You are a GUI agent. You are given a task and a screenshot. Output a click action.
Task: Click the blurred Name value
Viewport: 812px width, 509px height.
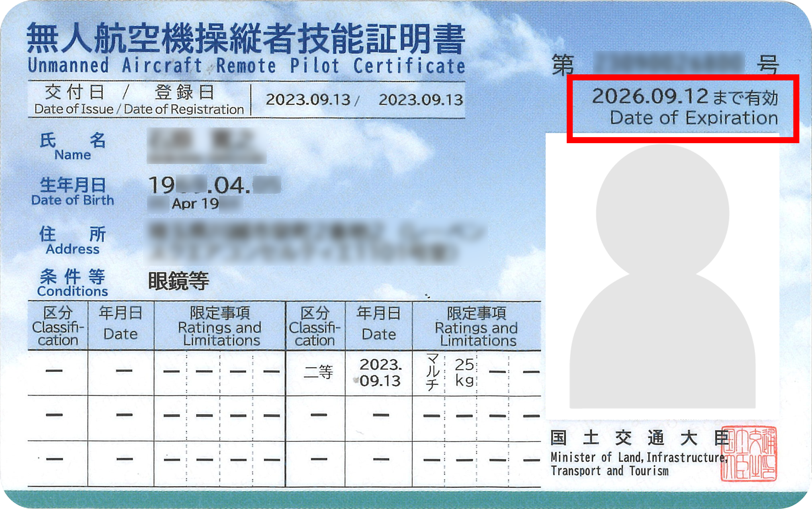[206, 146]
